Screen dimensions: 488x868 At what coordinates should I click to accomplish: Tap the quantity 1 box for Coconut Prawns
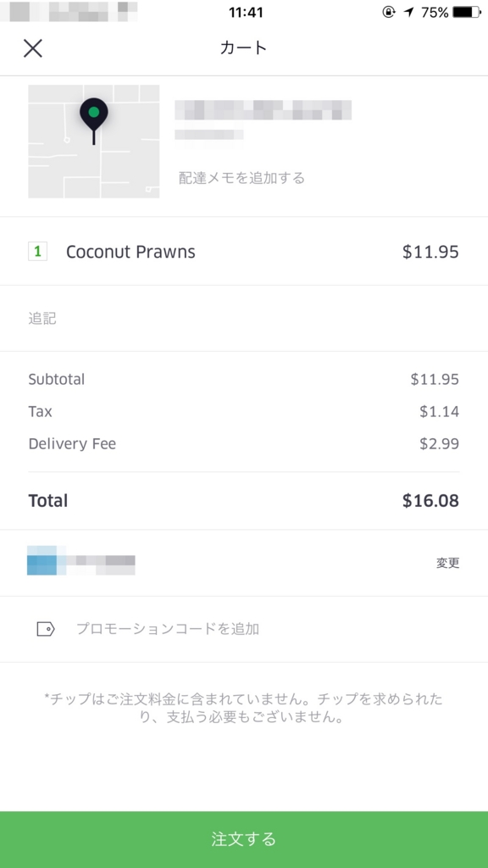(x=37, y=251)
